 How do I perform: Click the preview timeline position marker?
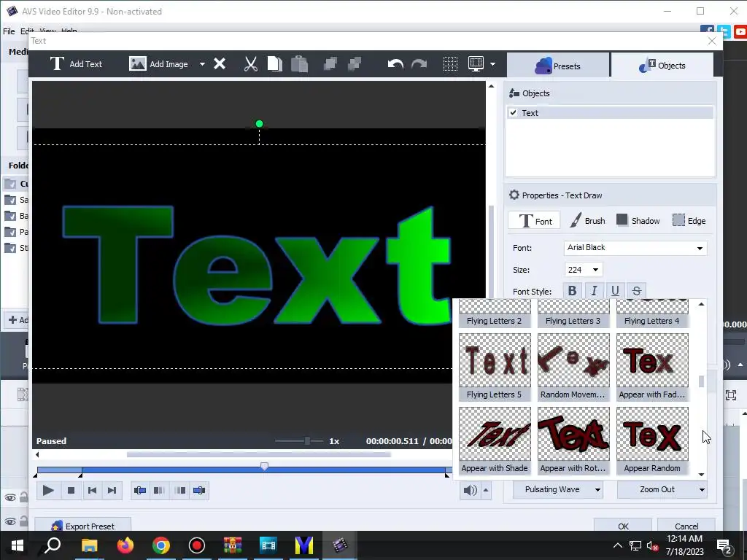tap(264, 466)
